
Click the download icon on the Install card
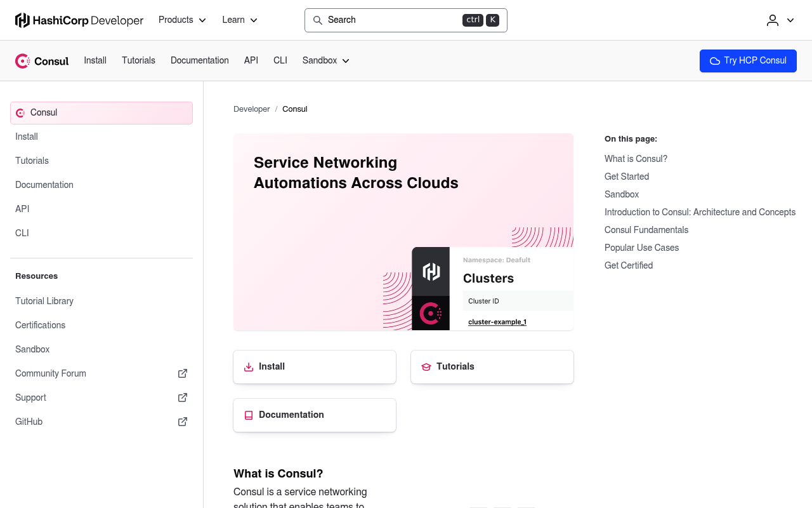(x=249, y=367)
